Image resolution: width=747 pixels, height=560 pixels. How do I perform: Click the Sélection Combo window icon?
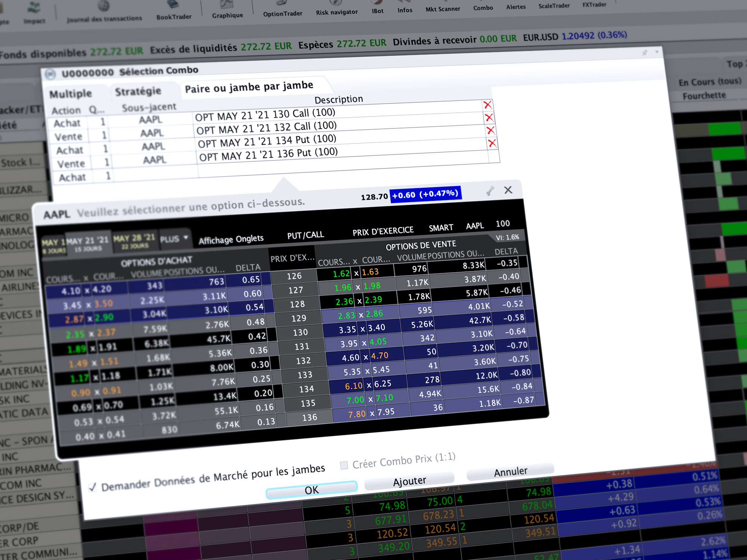point(50,74)
